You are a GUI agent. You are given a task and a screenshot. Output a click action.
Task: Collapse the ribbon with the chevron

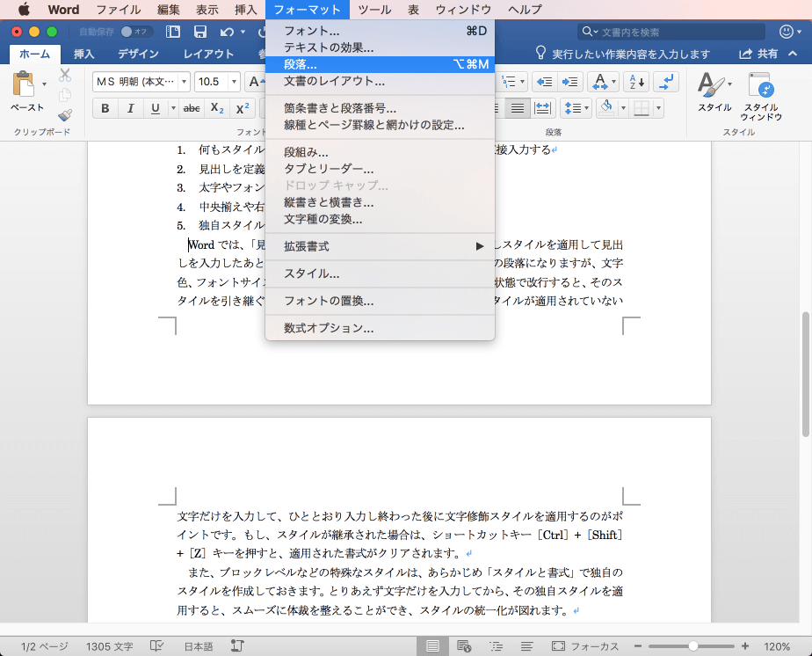coord(793,54)
